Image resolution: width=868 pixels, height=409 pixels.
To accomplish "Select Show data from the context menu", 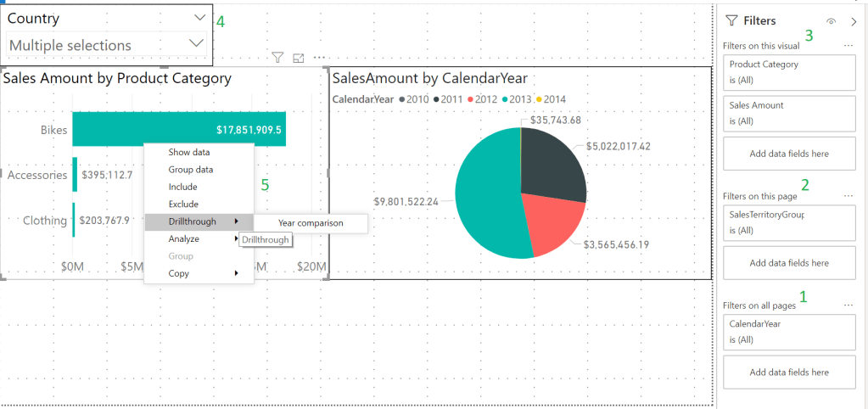I will point(189,153).
